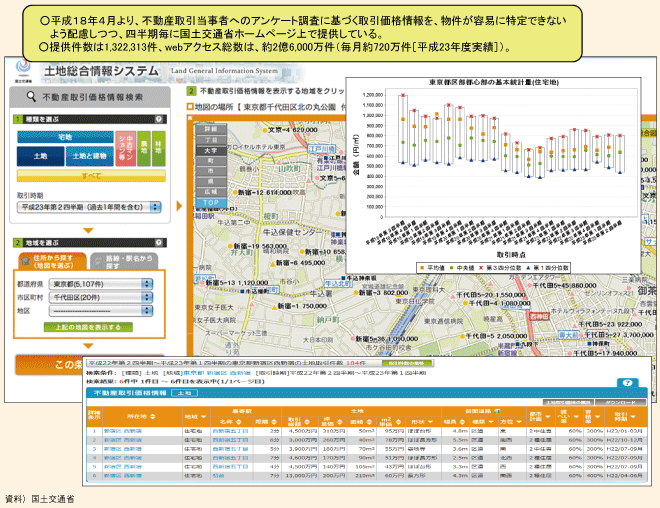Image resolution: width=660 pixels, height=508 pixels.
Task: Select the 土地と建物 property type
Action: (90, 156)
